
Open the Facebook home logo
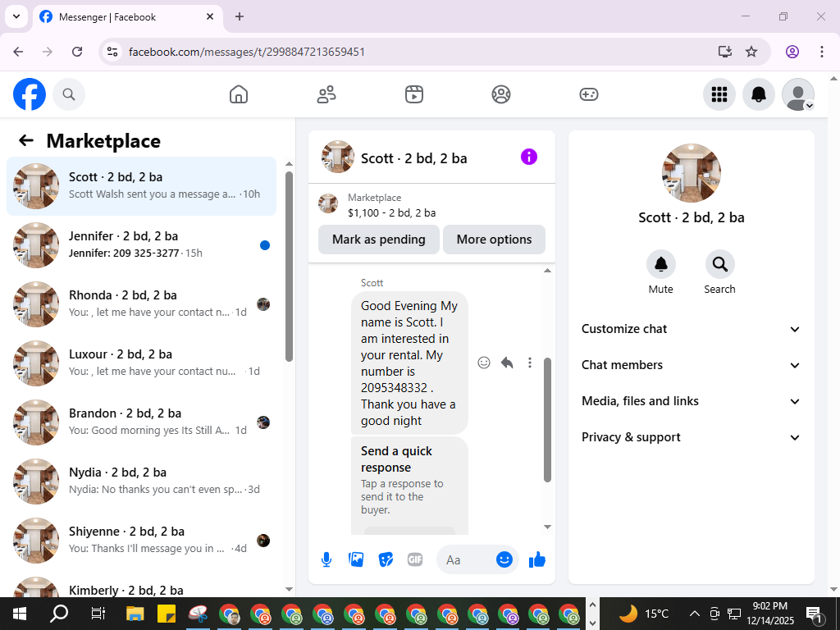(x=30, y=94)
